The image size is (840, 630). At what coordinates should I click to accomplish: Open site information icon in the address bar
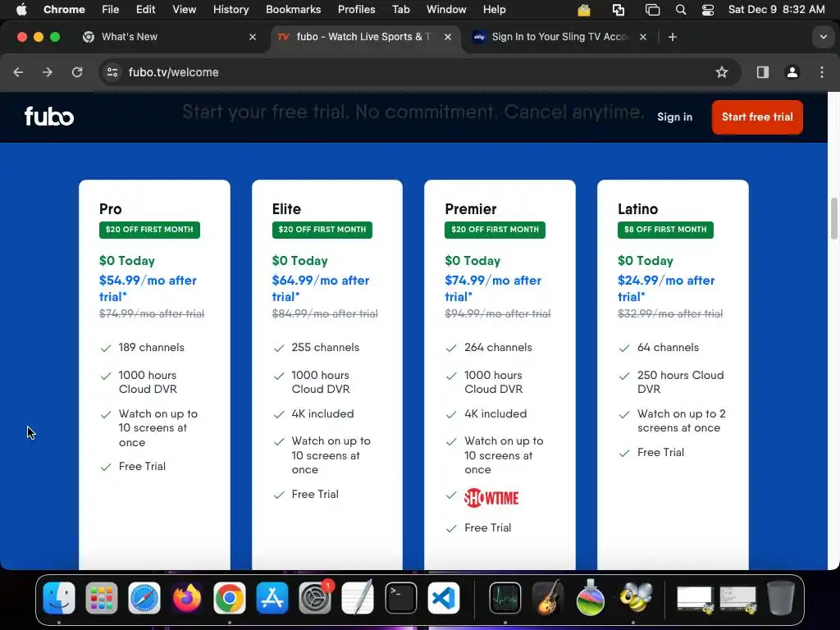(112, 72)
